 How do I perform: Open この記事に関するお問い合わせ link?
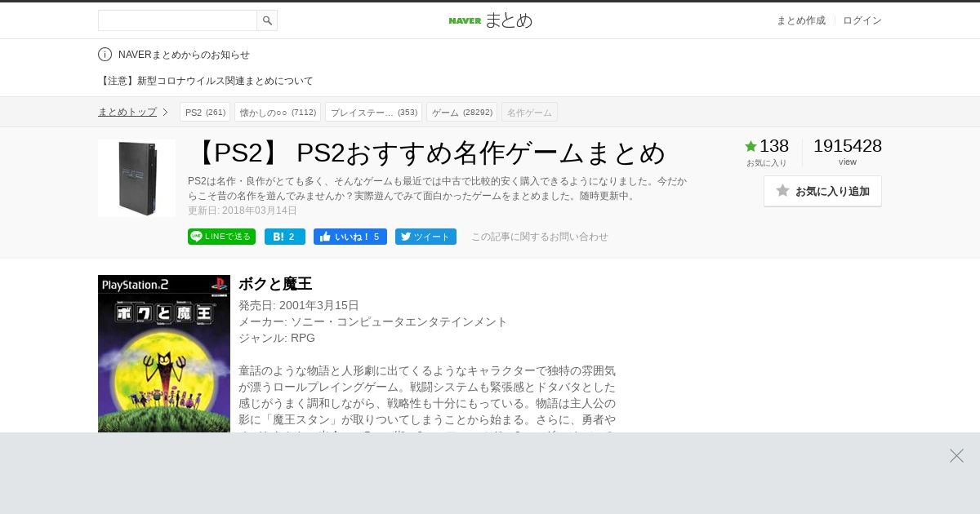click(539, 237)
